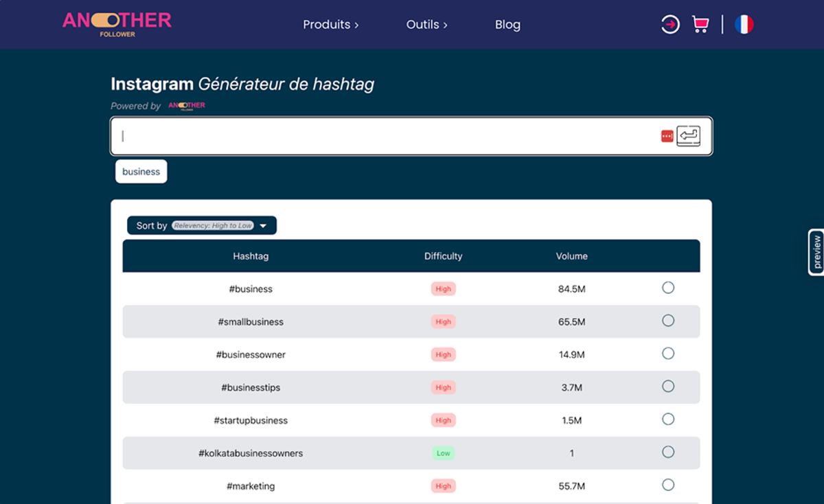824x504 pixels.
Task: Go to the Blog page
Action: (x=507, y=25)
